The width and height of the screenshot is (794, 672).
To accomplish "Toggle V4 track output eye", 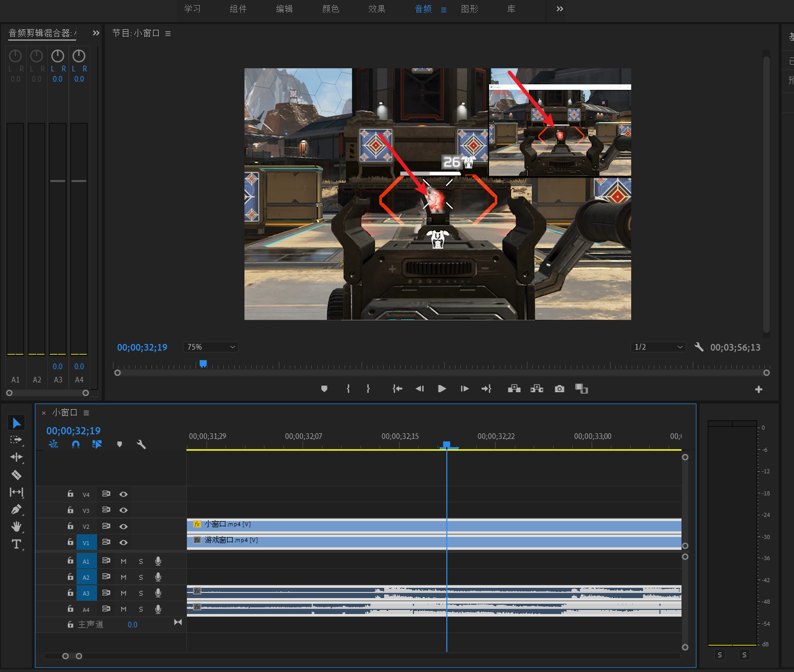I will click(123, 494).
